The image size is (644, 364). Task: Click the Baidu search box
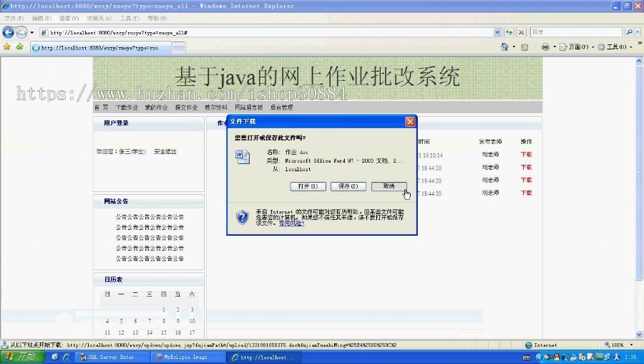(576, 32)
